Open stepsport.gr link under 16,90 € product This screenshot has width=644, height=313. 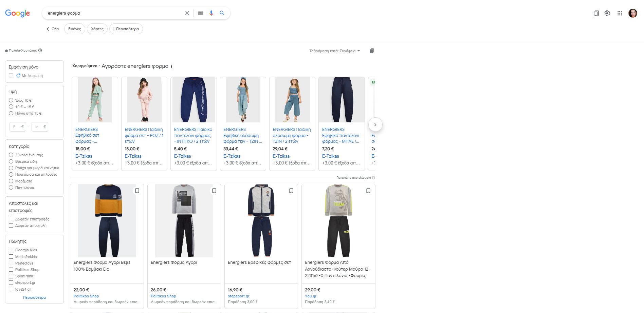click(x=239, y=296)
